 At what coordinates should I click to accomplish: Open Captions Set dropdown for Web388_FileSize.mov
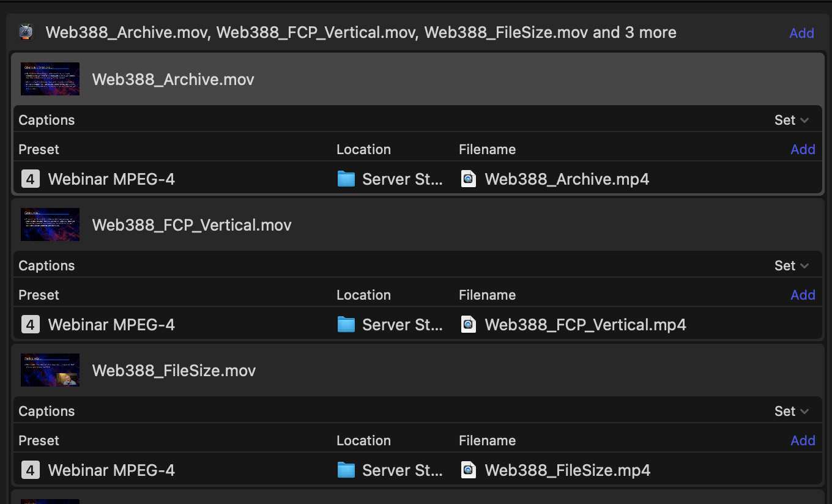coord(792,411)
